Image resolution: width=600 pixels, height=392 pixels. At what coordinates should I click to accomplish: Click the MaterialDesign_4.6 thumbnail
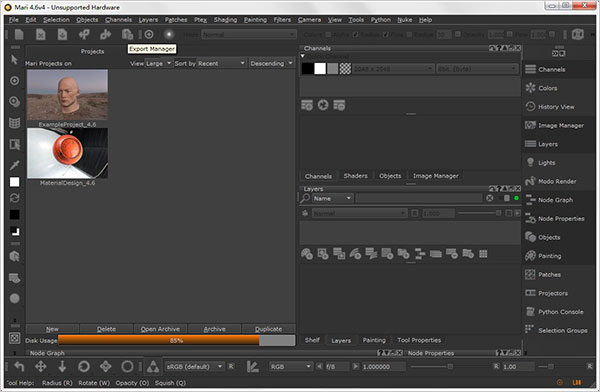click(x=67, y=153)
